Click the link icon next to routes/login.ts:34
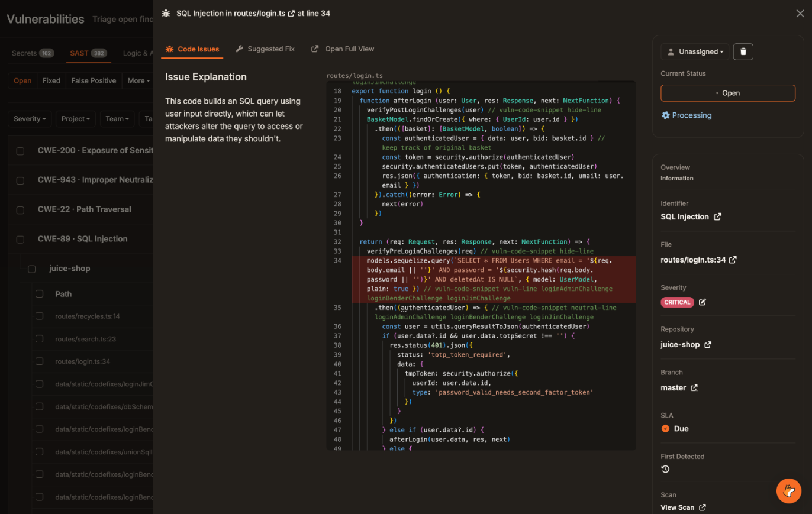812x514 pixels. (733, 259)
